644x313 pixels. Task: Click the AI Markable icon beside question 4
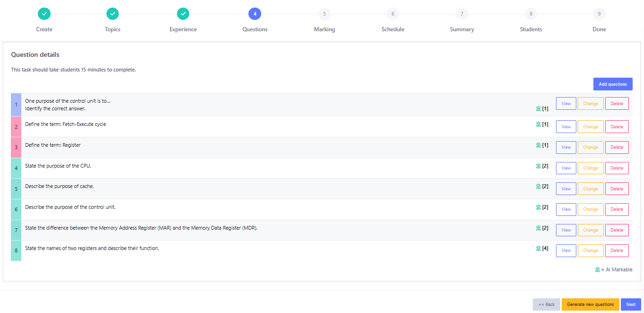pos(538,166)
